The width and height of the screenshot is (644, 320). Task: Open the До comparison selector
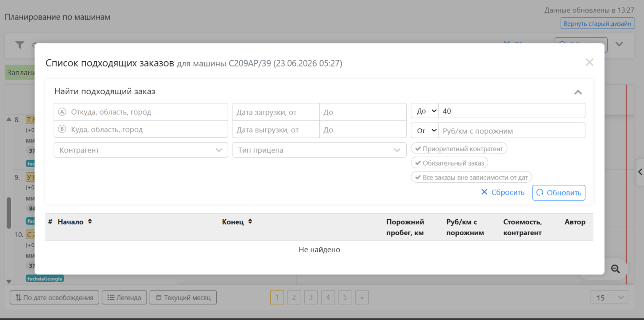click(x=425, y=111)
